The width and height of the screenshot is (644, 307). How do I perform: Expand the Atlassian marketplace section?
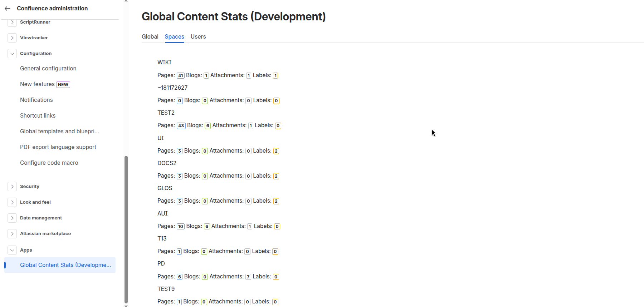12,234
